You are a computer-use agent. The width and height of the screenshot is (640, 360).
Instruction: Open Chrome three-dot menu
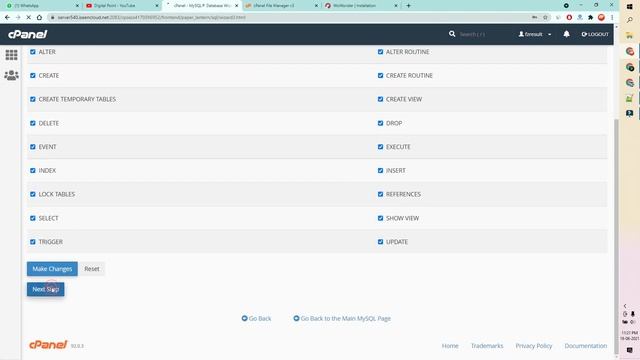[612, 17]
